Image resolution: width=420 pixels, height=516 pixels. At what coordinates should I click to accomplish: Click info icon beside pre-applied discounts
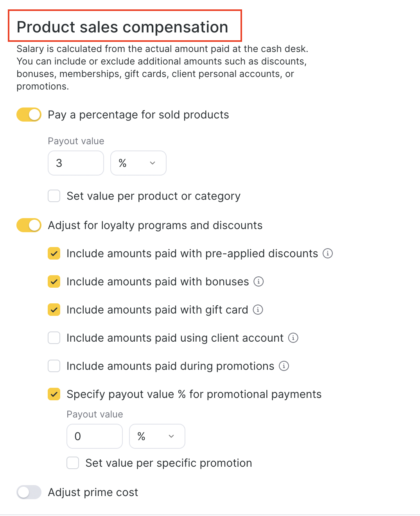tap(328, 253)
